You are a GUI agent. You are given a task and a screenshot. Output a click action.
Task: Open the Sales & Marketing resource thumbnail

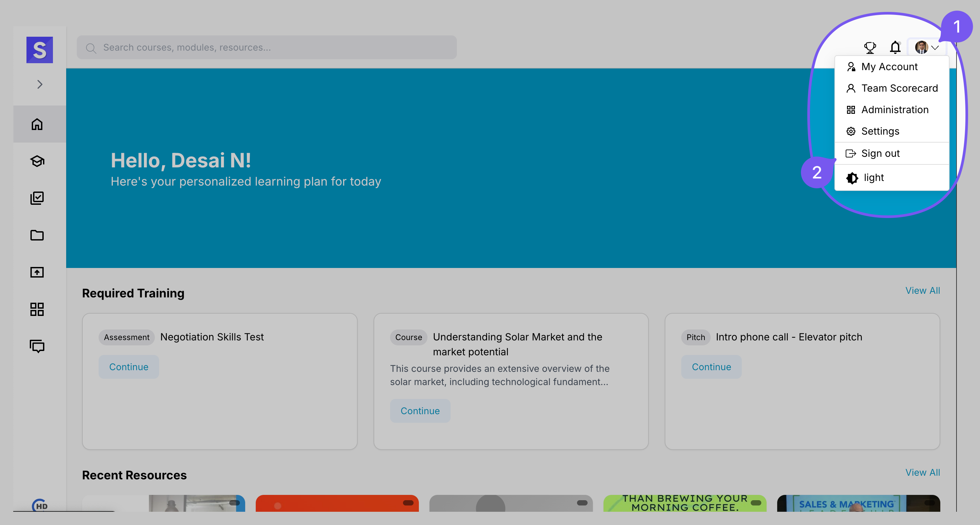[858, 503]
